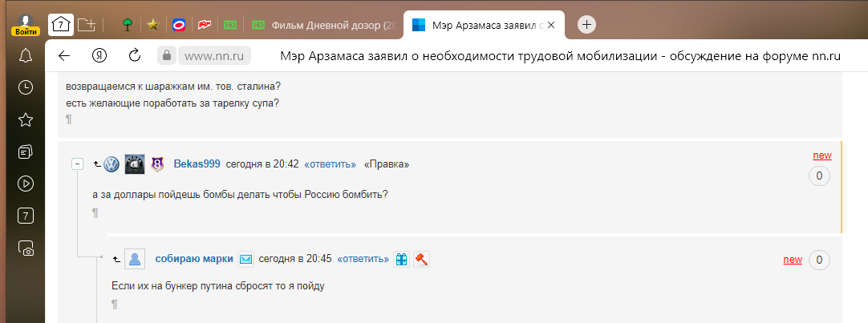The height and width of the screenshot is (323, 868).
Task: Click rating counter on Bekas999 comment
Action: coord(819,176)
